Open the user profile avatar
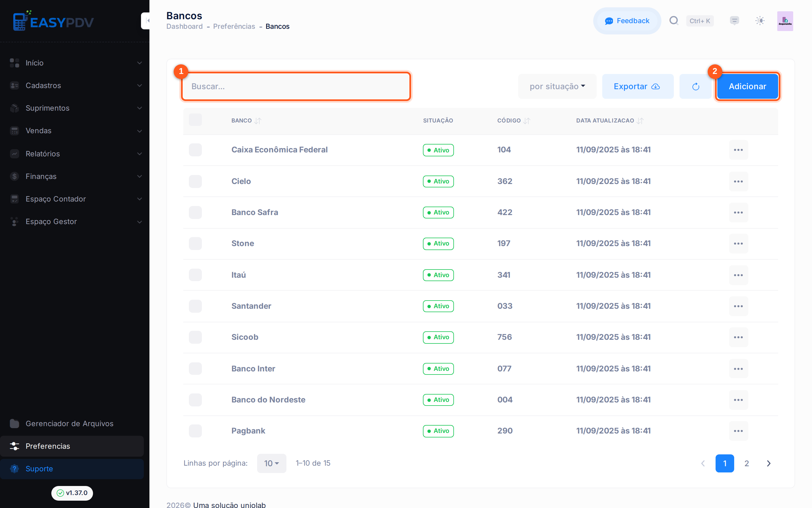Image resolution: width=812 pixels, height=508 pixels. [785, 21]
